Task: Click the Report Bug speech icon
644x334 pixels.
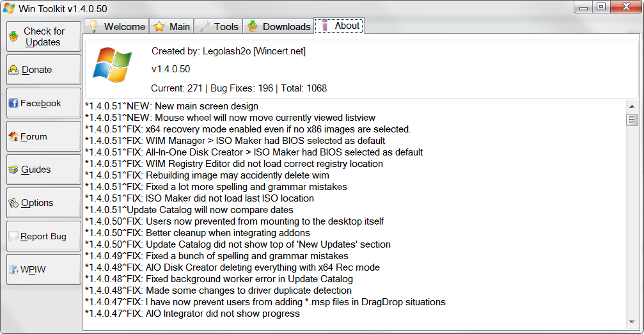Action: [x=13, y=237]
